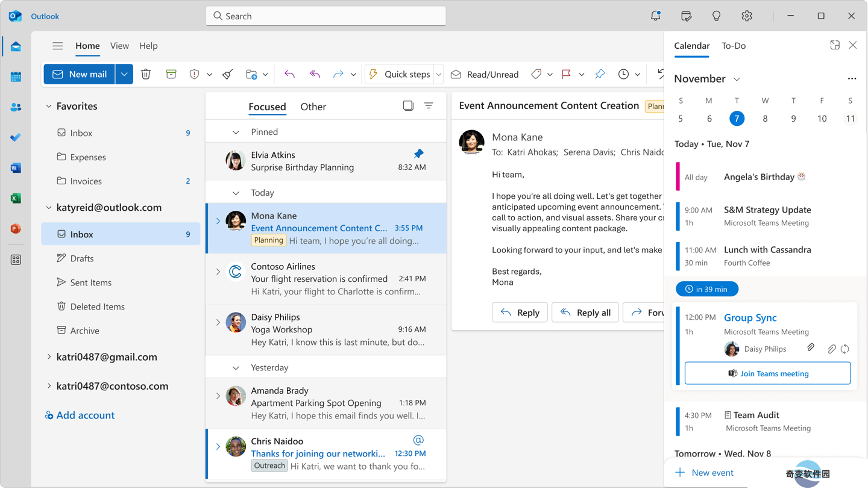Viewport: 868px width, 489px height.
Task: Toggle select-all messages checkbox icon
Action: tap(408, 106)
